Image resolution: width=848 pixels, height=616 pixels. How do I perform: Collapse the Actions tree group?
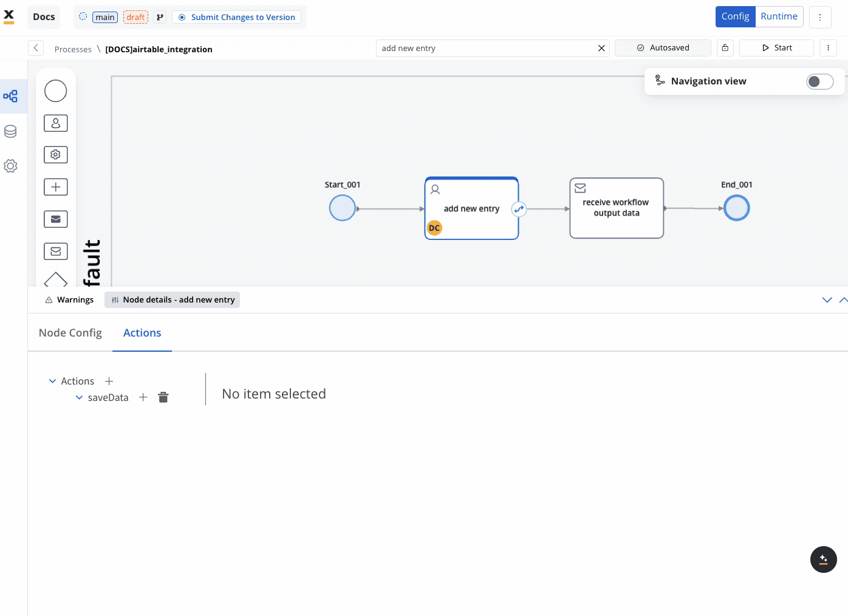click(x=52, y=381)
